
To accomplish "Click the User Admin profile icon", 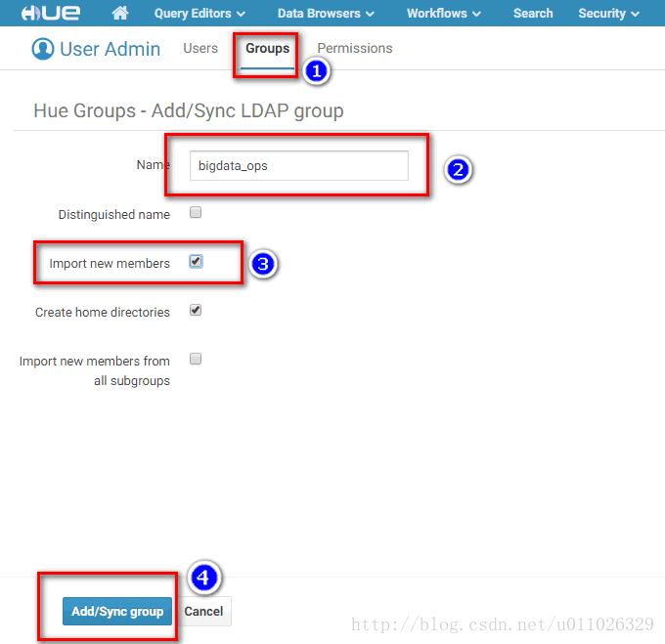I will (43, 49).
